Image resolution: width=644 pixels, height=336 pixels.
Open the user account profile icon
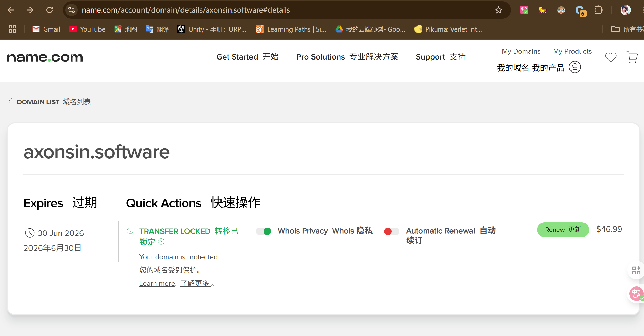(575, 67)
